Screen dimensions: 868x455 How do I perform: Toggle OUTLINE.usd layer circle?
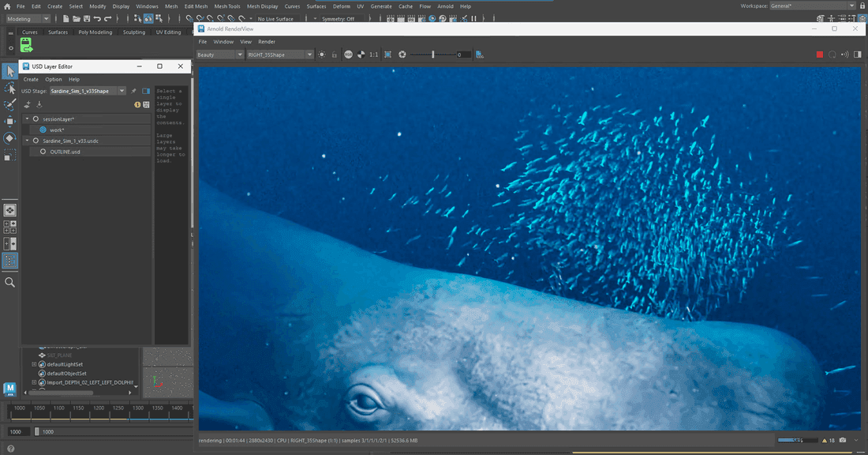click(43, 152)
